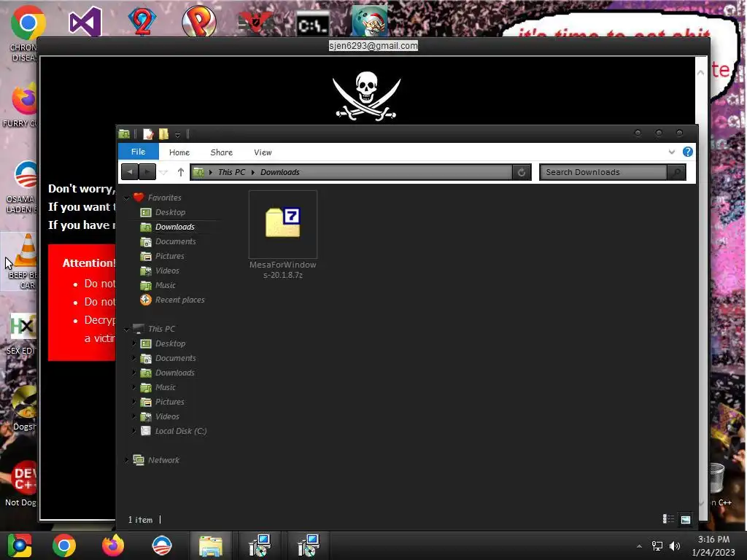The image size is (747, 560).
Task: Select Downloads under Favorites
Action: tap(175, 227)
